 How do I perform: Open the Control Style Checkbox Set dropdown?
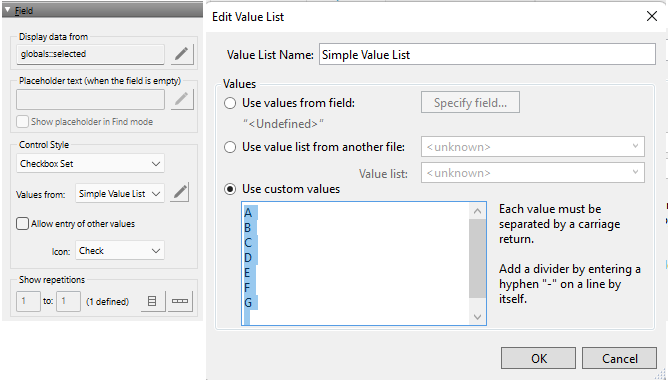pyautogui.click(x=90, y=164)
